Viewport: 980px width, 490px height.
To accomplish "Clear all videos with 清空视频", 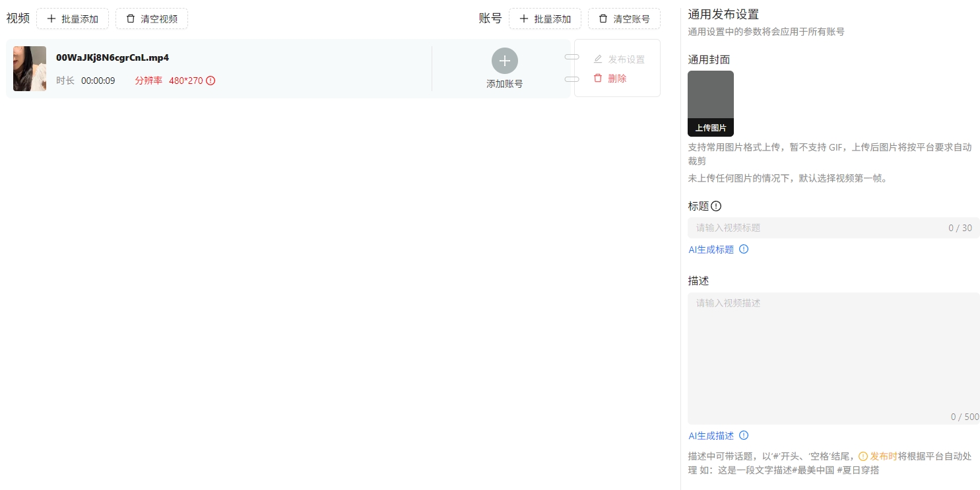I will coord(152,18).
